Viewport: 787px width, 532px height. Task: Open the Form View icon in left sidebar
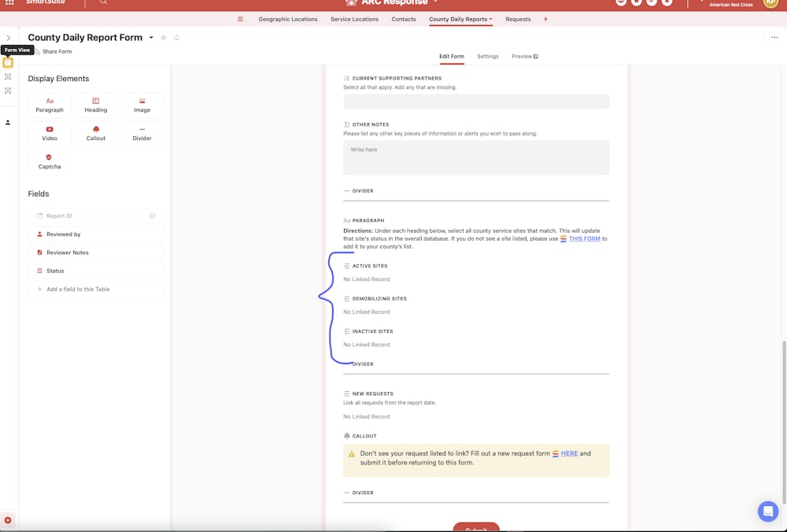click(8, 63)
